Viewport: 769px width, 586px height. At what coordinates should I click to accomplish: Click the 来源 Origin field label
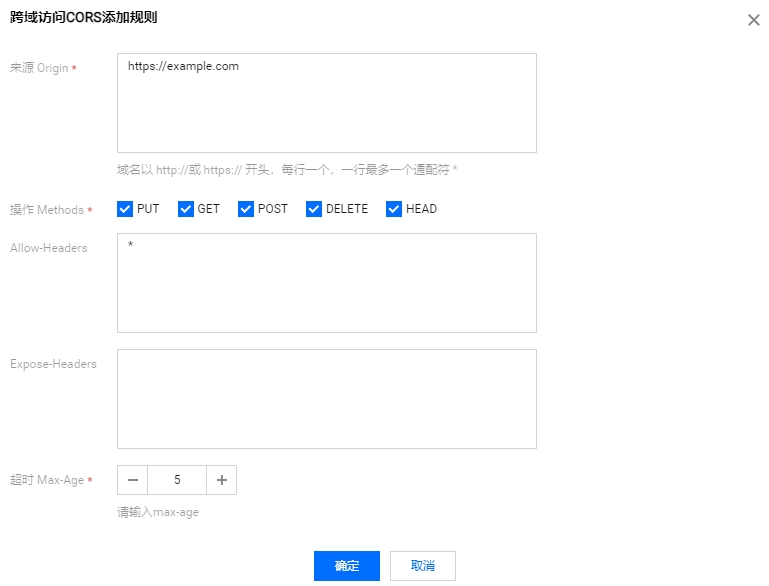click(43, 68)
